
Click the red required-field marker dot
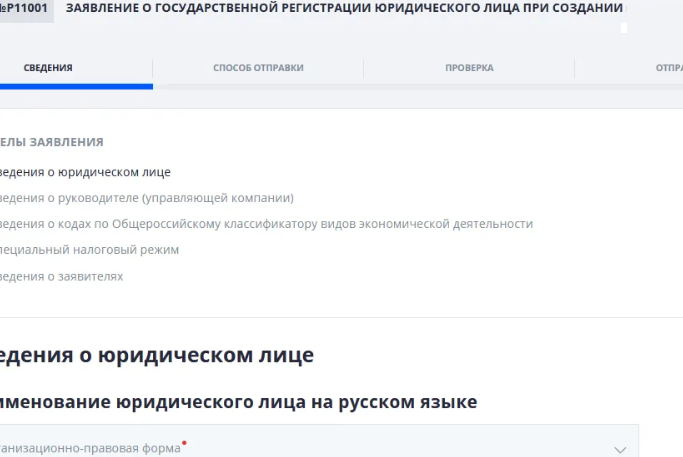tap(184, 442)
